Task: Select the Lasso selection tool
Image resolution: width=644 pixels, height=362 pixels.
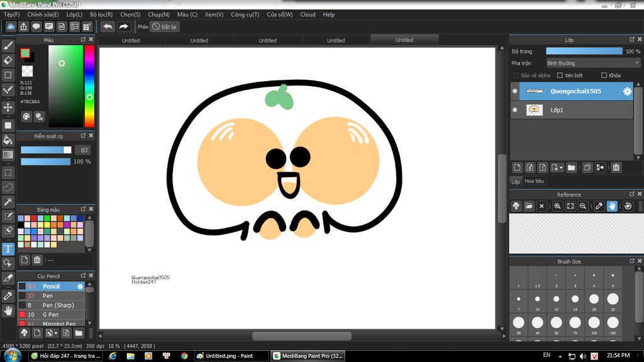Action: coord(8,187)
